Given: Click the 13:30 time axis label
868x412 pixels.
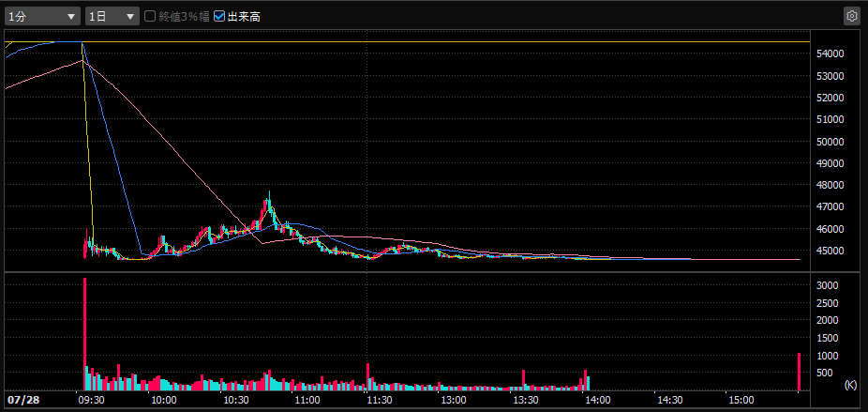Looking at the screenshot, I should pos(525,401).
